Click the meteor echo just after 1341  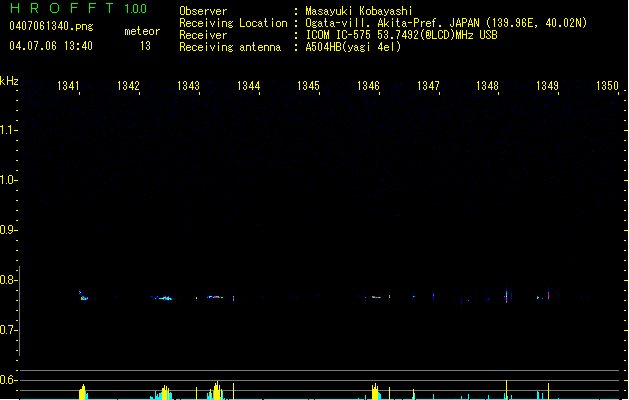coord(83,296)
